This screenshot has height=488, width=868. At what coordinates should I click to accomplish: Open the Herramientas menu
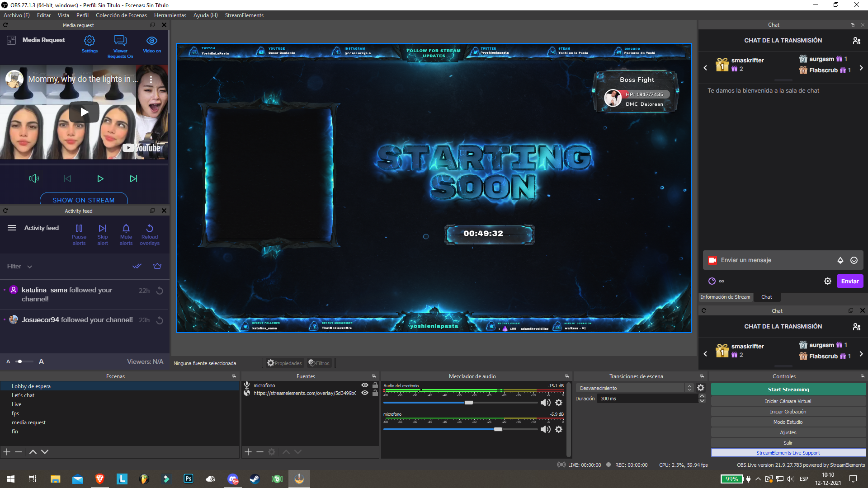[x=170, y=15]
